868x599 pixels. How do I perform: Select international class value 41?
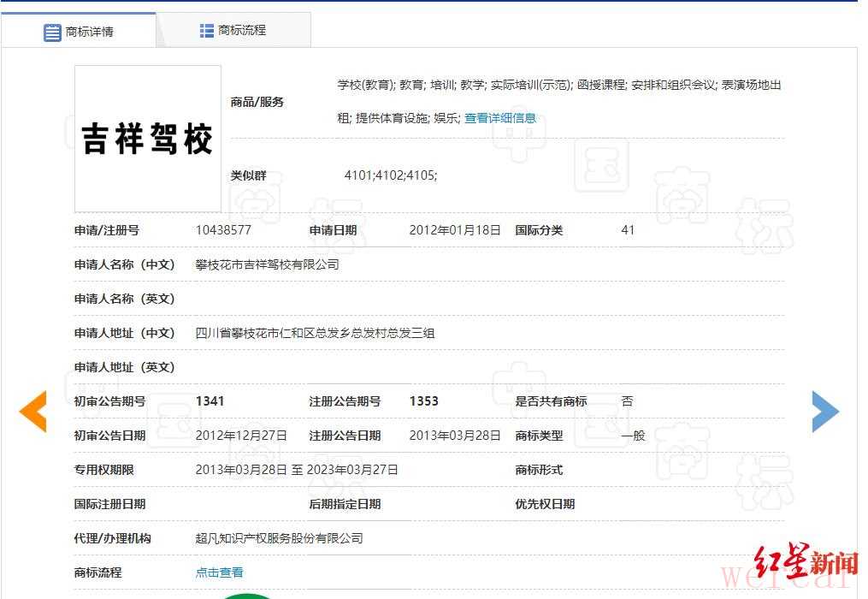click(628, 230)
